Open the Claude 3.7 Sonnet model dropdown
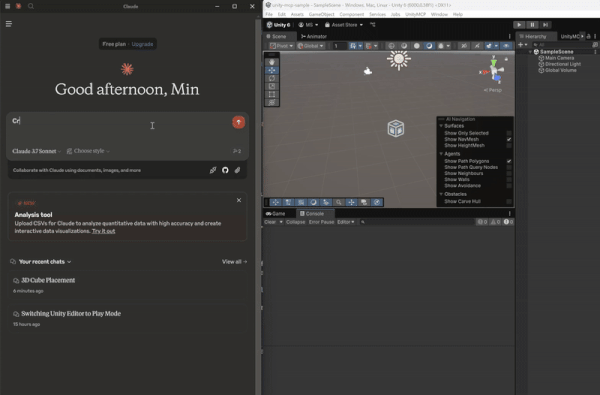Viewport: 600px width, 395px height. [x=36, y=151]
